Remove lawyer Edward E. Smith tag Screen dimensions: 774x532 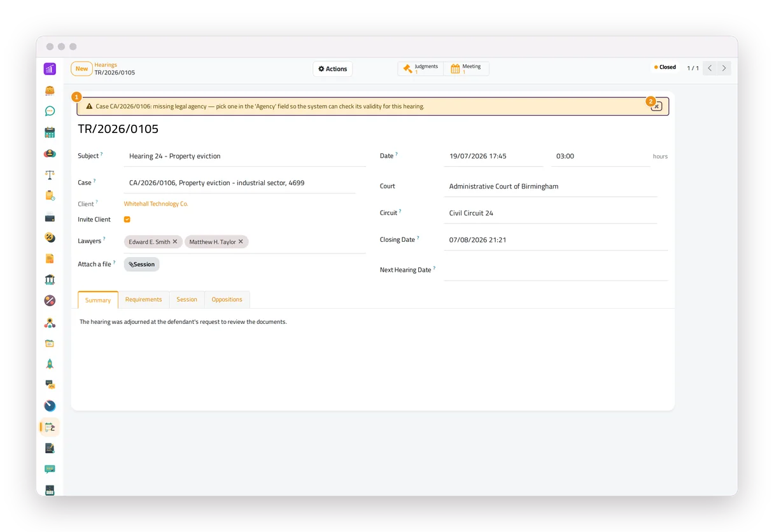coord(175,242)
